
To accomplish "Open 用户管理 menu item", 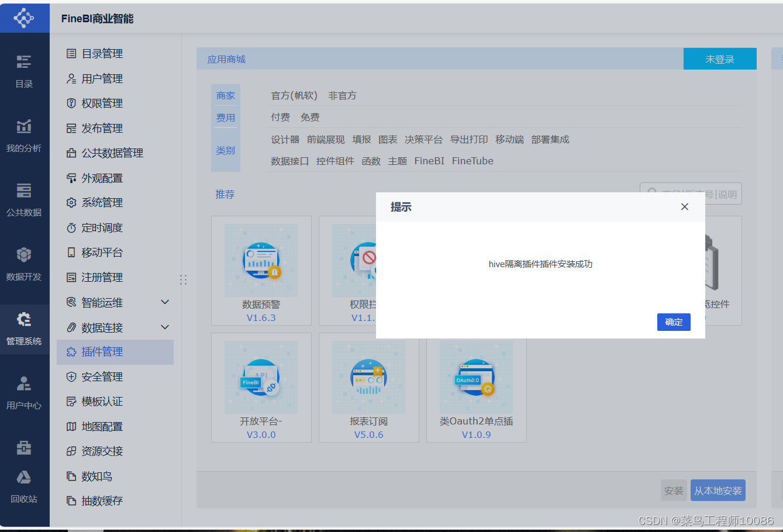I will [x=115, y=79].
